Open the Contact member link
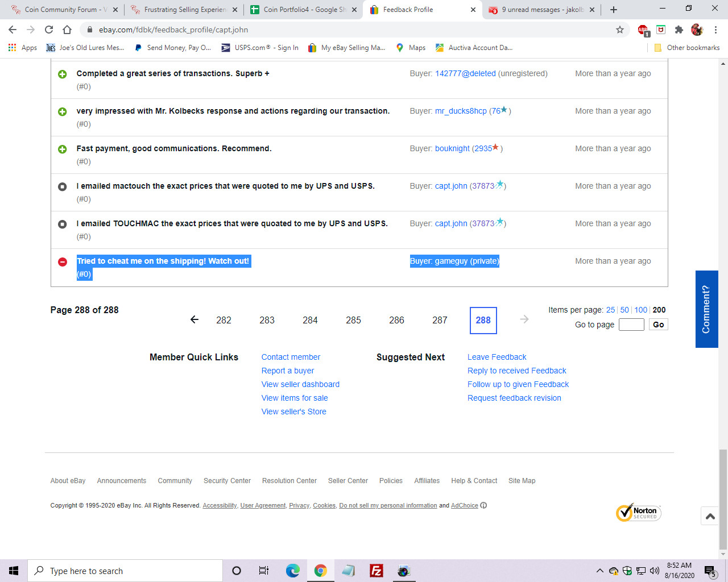The width and height of the screenshot is (728, 582). (291, 357)
